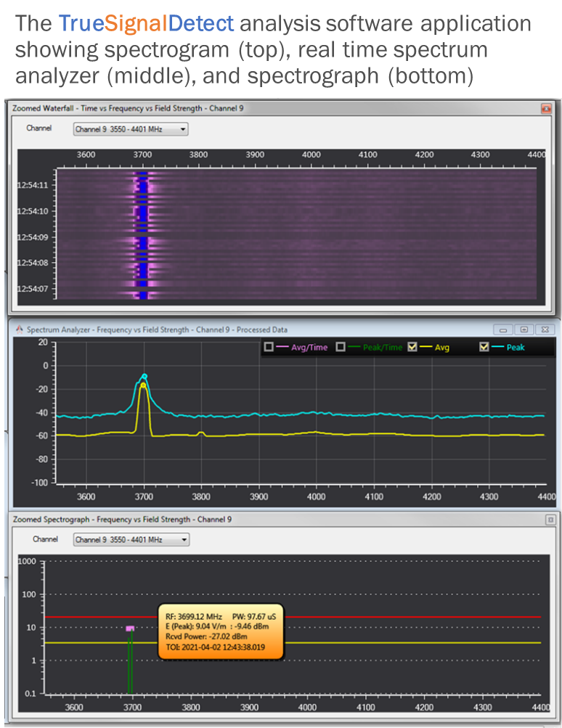Enable the Avg/Time trace checkbox
Screen dimensions: 562x728
(269, 348)
